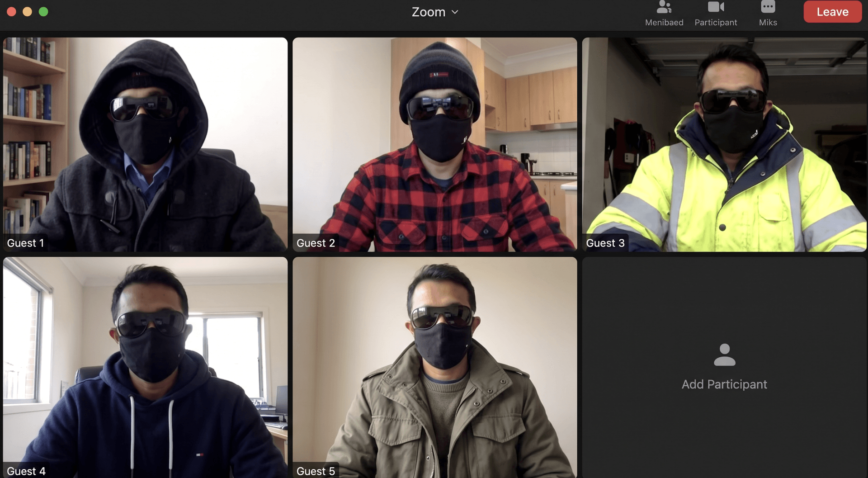868x478 pixels.
Task: Click the Participant camera icon
Action: 716,7
